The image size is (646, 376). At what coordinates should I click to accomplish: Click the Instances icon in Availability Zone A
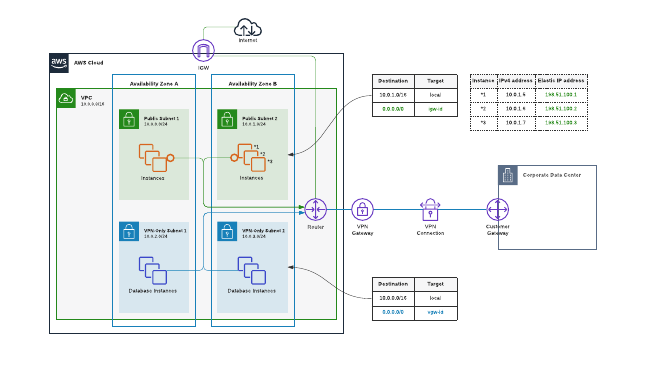pyautogui.click(x=156, y=158)
